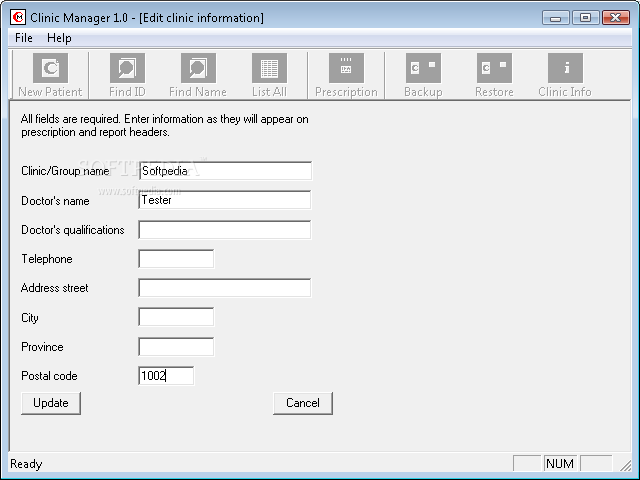
Task: Click the Province label
Action: click(x=42, y=347)
